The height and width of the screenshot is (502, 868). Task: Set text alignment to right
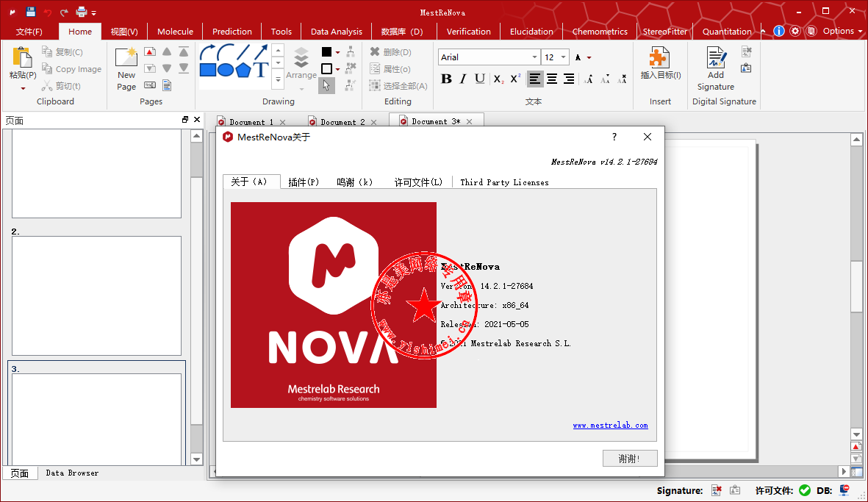click(569, 79)
